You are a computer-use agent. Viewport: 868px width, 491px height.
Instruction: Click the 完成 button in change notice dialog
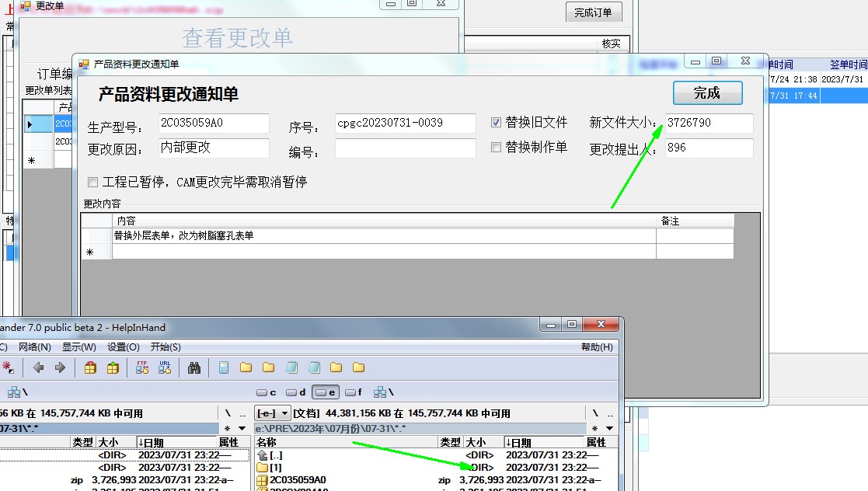(707, 93)
